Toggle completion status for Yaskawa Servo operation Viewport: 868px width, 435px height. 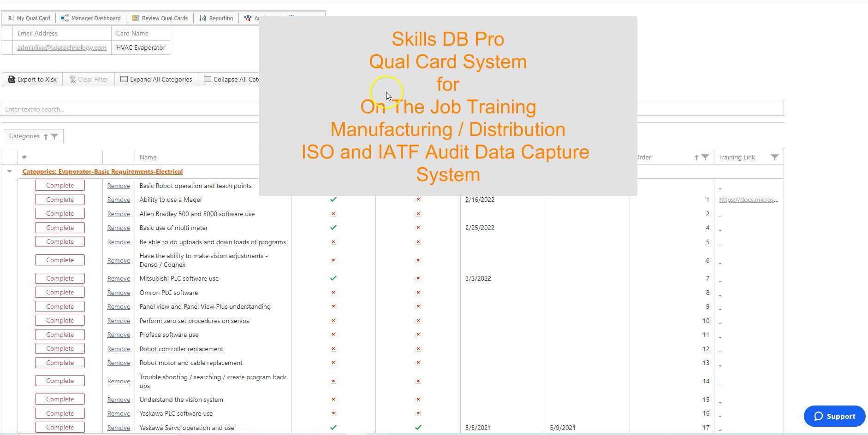click(59, 427)
